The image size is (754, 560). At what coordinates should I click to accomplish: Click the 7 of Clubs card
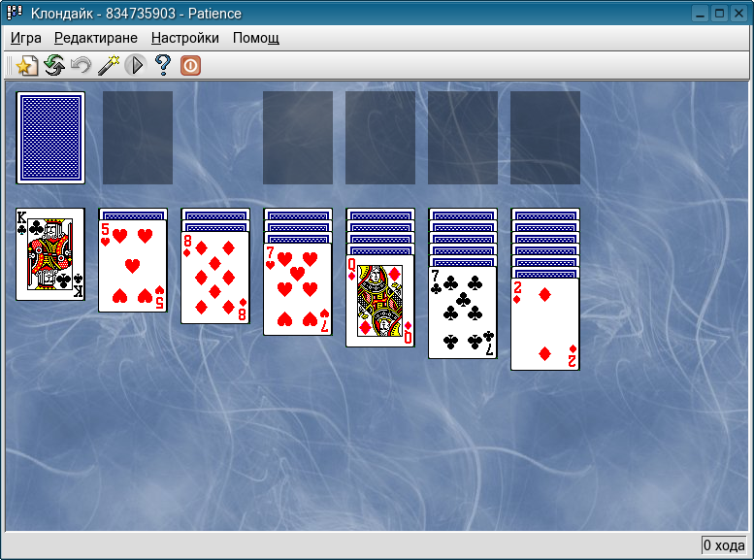463,313
